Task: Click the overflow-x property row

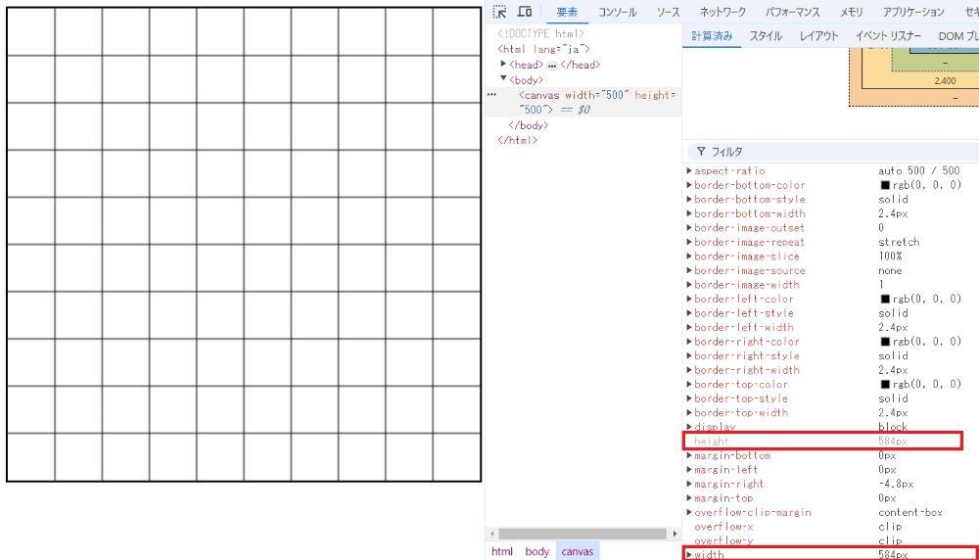Action: (830, 527)
